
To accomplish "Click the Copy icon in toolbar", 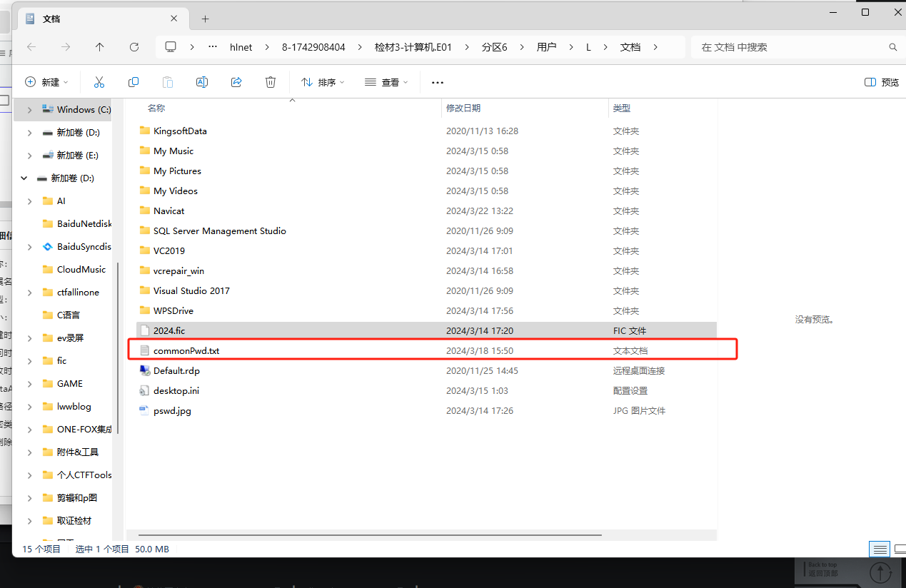I will (134, 82).
